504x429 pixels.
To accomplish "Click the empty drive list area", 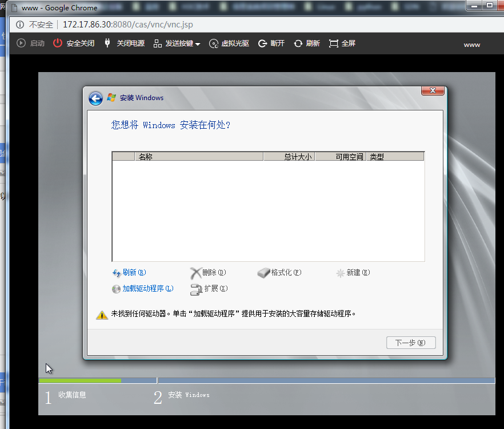I will (268, 211).
